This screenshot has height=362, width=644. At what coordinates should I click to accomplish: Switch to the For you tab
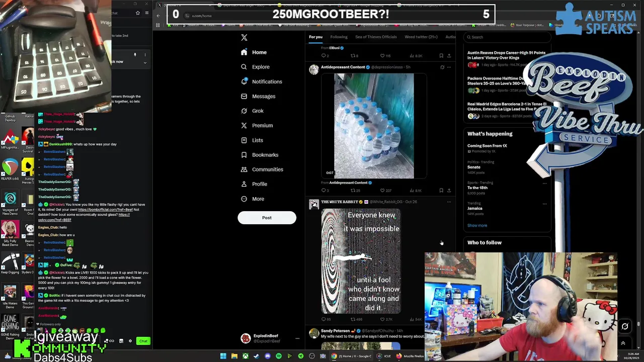tap(315, 37)
